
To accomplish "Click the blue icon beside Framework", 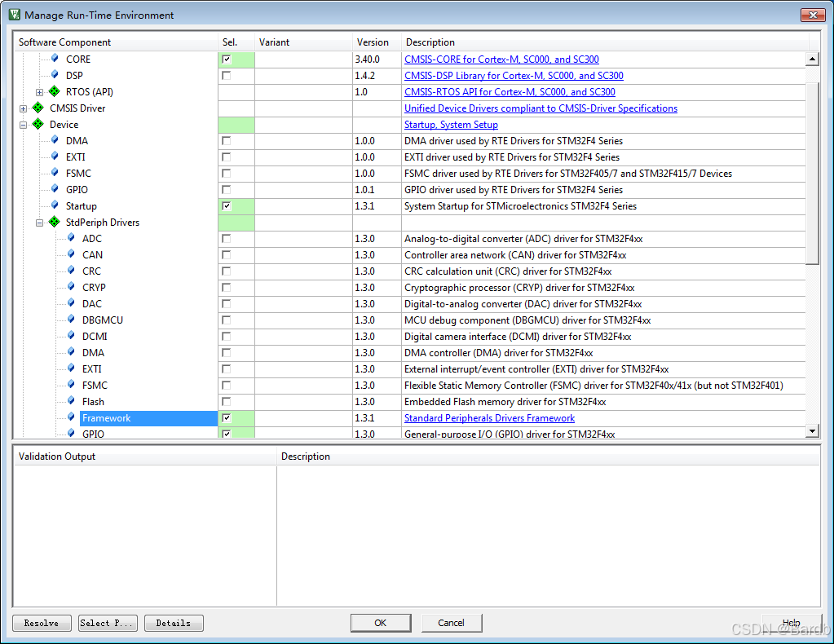I will (71, 417).
